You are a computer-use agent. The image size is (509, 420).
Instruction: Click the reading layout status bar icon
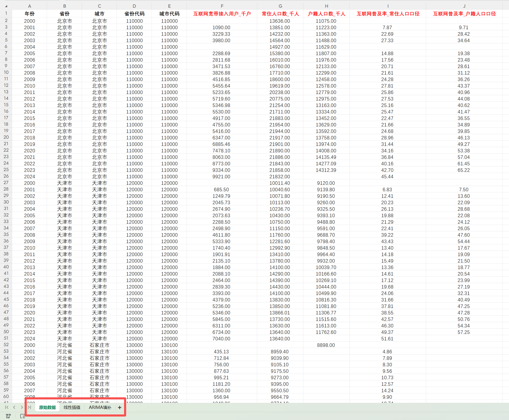22,416
